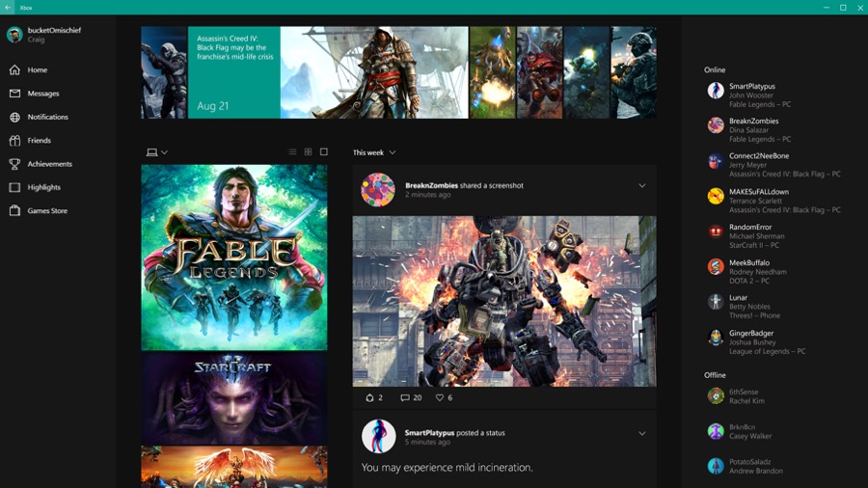The image size is (868, 488).
Task: Click RandomError avatar in friends list
Action: (716, 231)
